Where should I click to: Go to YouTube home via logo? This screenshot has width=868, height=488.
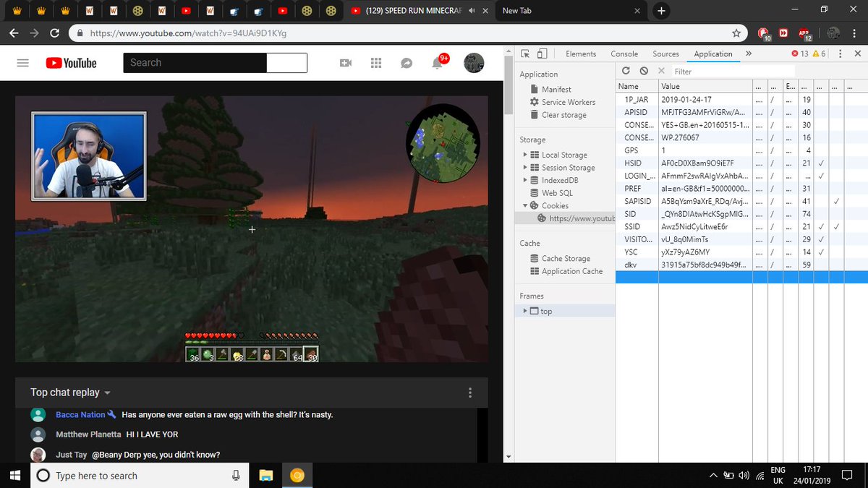(71, 63)
